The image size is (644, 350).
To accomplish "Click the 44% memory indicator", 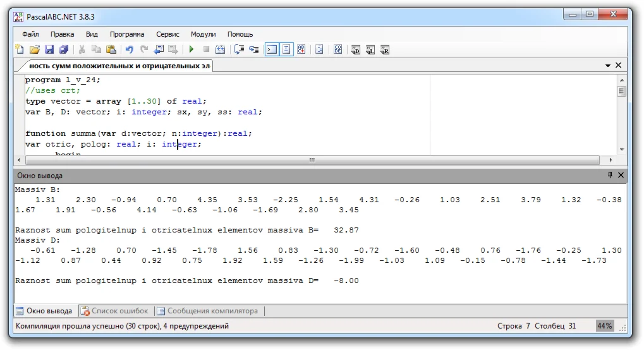I will tap(605, 326).
